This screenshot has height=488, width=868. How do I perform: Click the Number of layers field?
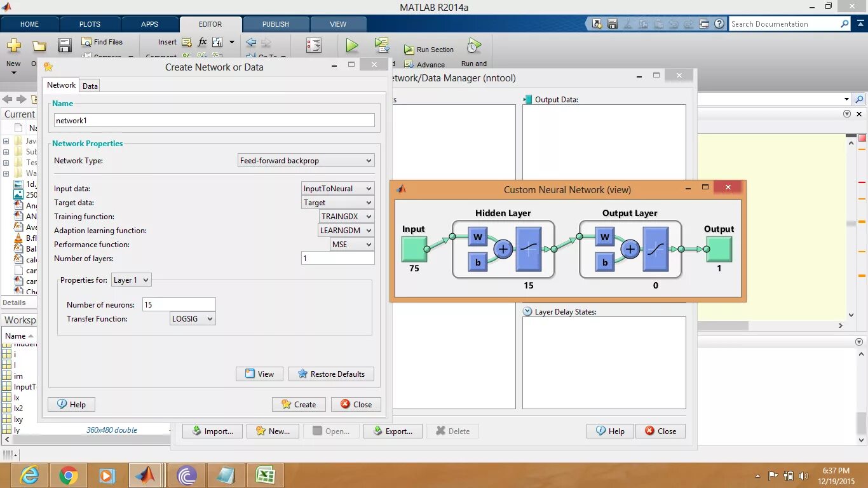click(x=338, y=258)
